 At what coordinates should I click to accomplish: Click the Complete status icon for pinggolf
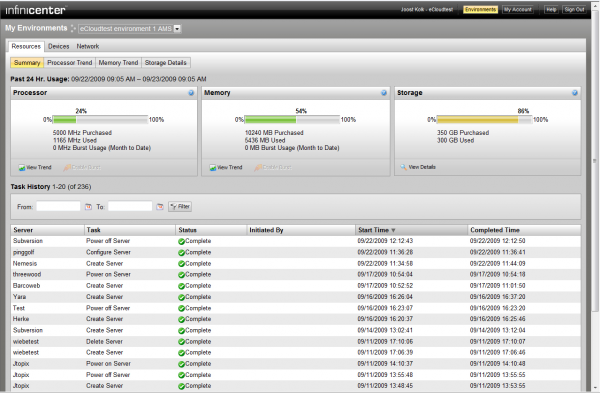[181, 253]
